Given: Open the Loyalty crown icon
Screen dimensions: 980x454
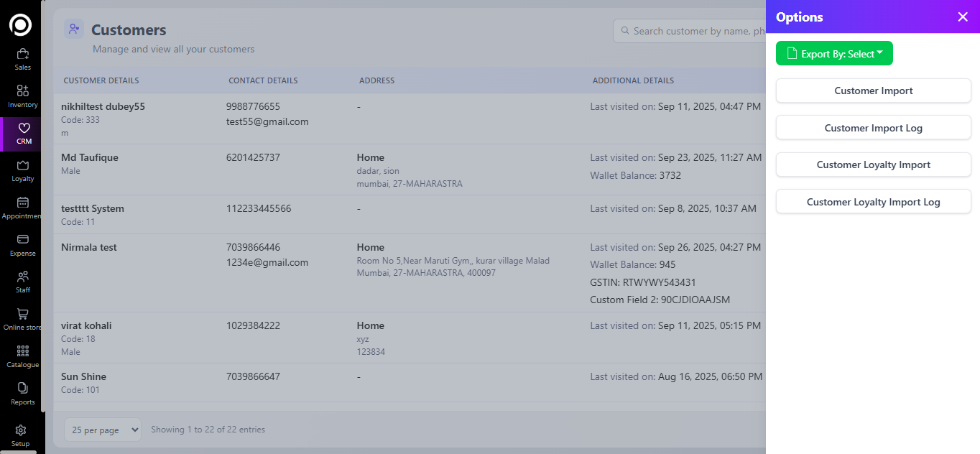Looking at the screenshot, I should point(22,165).
